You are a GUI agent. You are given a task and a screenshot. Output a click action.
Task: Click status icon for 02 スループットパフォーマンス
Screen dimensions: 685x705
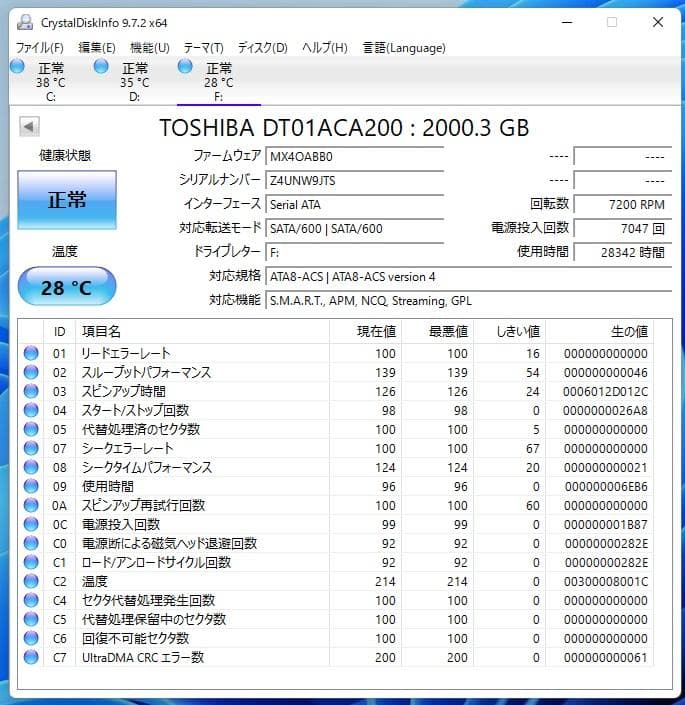[31, 372]
